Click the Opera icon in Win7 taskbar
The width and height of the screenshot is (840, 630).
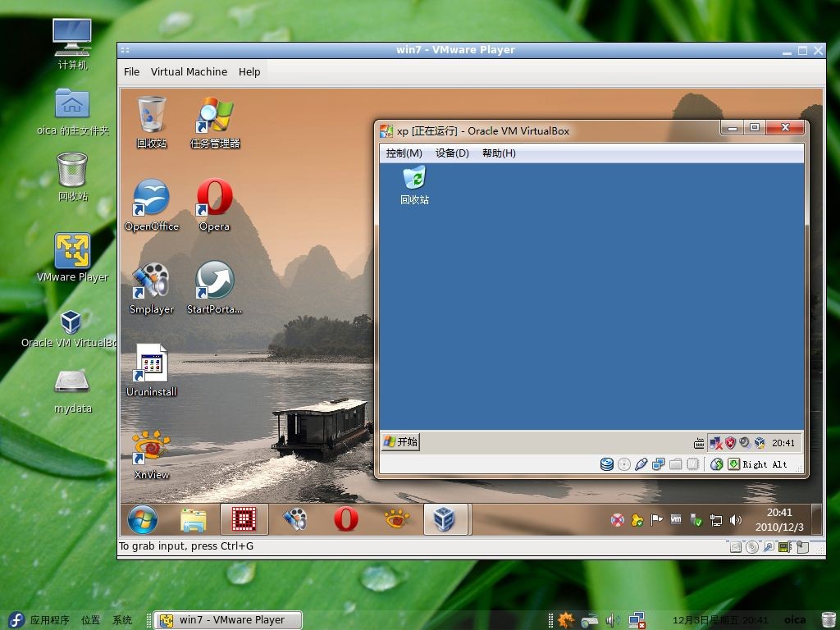(x=346, y=519)
